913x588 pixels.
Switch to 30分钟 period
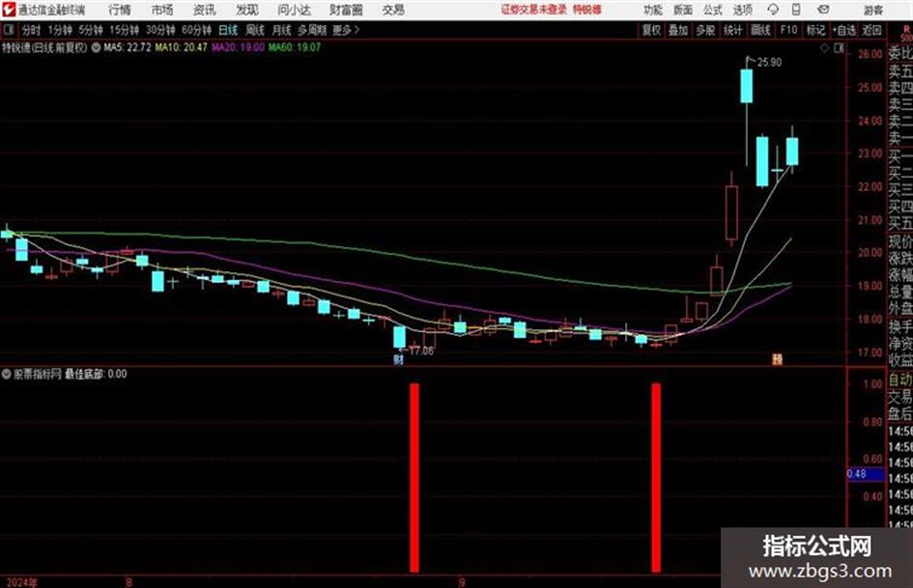(160, 30)
